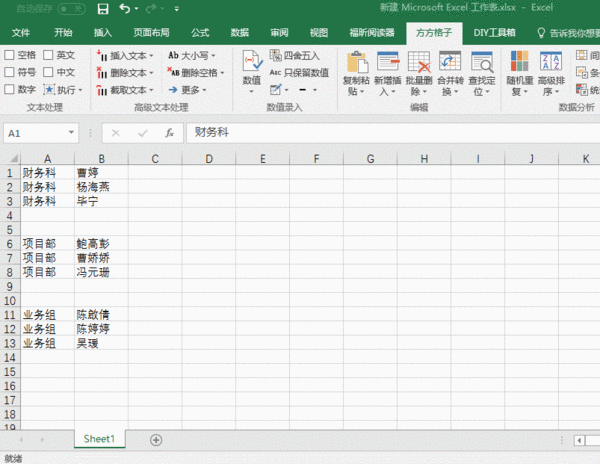Click the Save icon in quick access toolbar
The image size is (600, 464).
click(103, 9)
